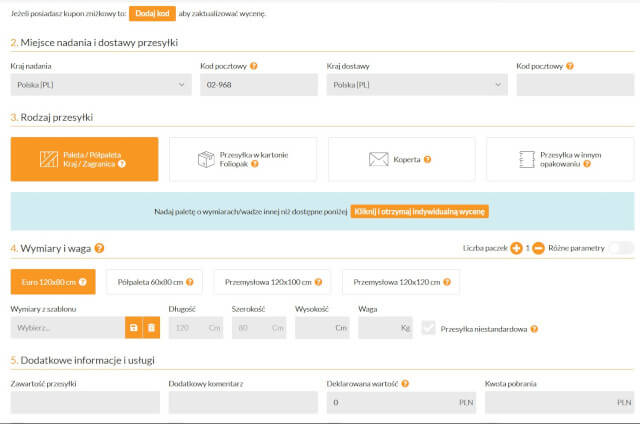
Task: Expand the Wymiary z szablonu dropdown
Action: (67, 327)
